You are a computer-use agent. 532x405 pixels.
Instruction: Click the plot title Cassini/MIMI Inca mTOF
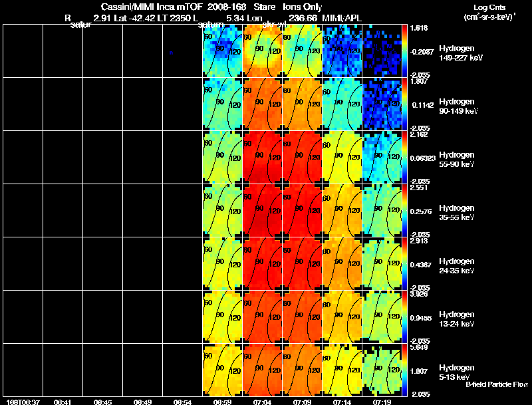pos(152,7)
